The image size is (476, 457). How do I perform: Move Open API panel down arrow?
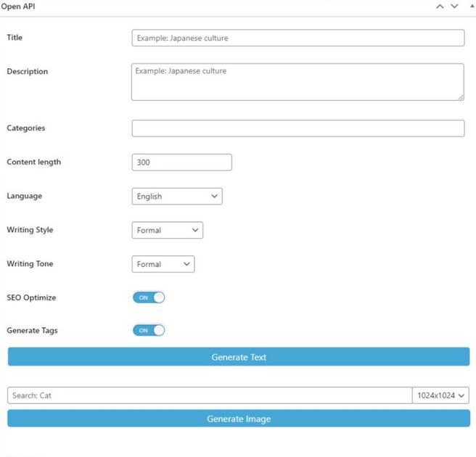point(454,7)
